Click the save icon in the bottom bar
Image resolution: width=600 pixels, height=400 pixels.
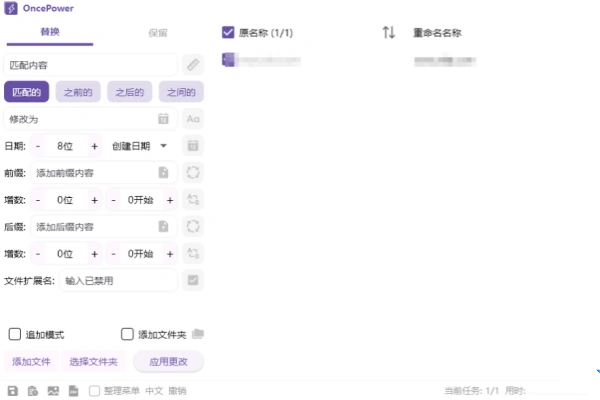tap(13, 390)
